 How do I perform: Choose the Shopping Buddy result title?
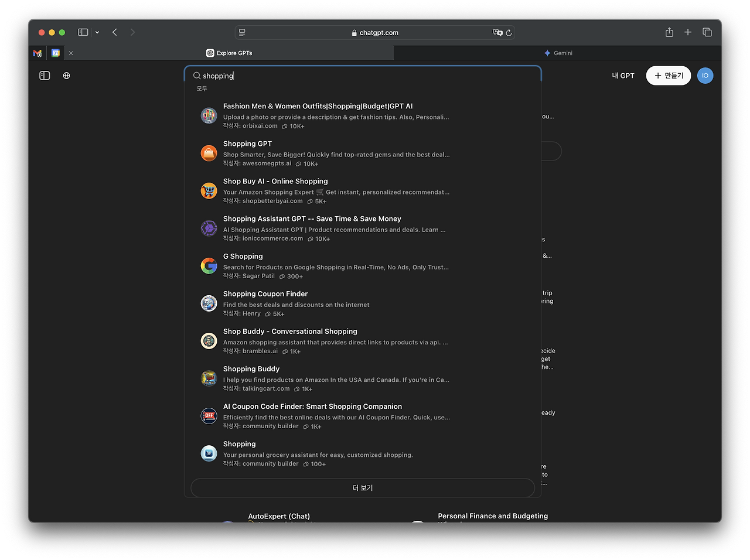coord(251,368)
